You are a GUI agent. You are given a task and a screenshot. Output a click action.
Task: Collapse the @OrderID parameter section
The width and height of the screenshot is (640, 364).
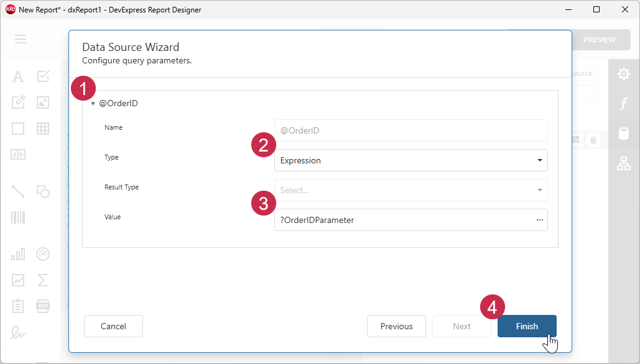point(93,104)
